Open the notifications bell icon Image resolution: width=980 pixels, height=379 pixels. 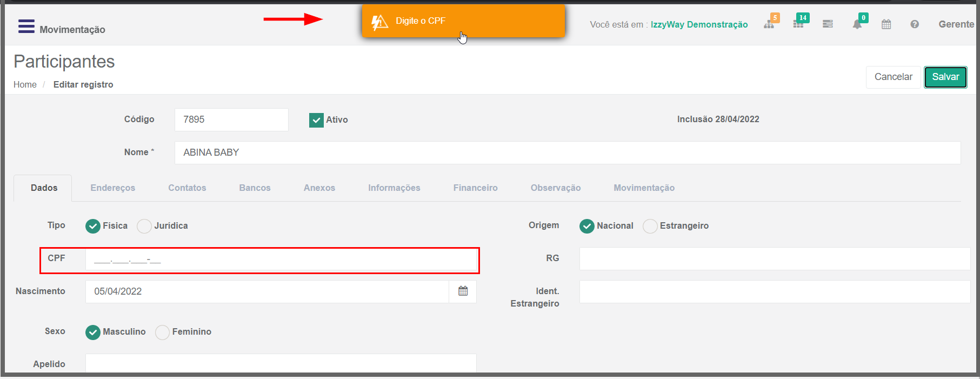click(857, 24)
